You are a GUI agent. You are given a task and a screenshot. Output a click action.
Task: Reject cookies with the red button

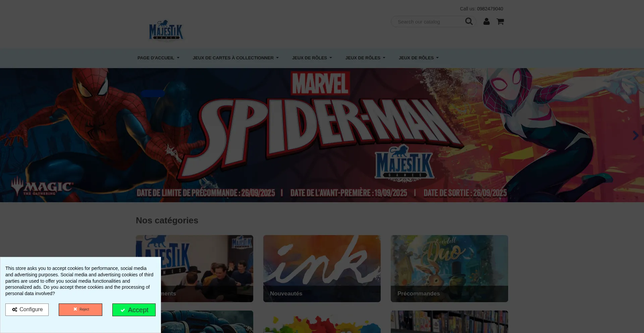coord(80,310)
